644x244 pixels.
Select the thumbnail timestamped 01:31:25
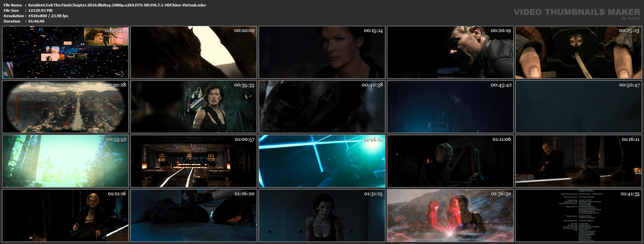(322, 215)
